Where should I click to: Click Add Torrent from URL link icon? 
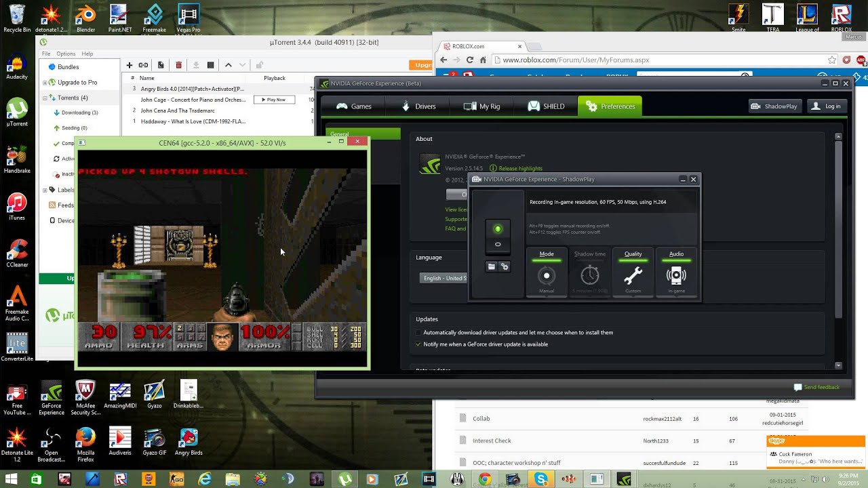point(143,65)
